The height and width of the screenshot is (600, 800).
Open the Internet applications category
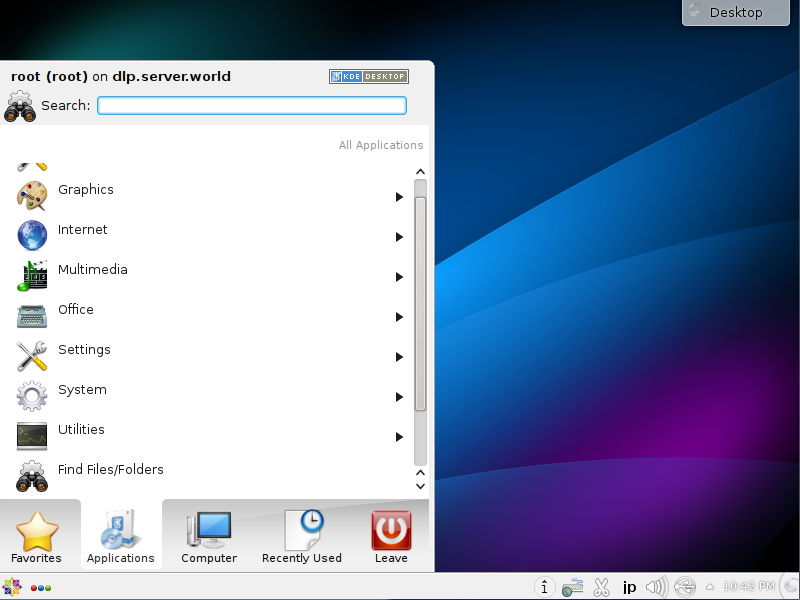tap(83, 230)
